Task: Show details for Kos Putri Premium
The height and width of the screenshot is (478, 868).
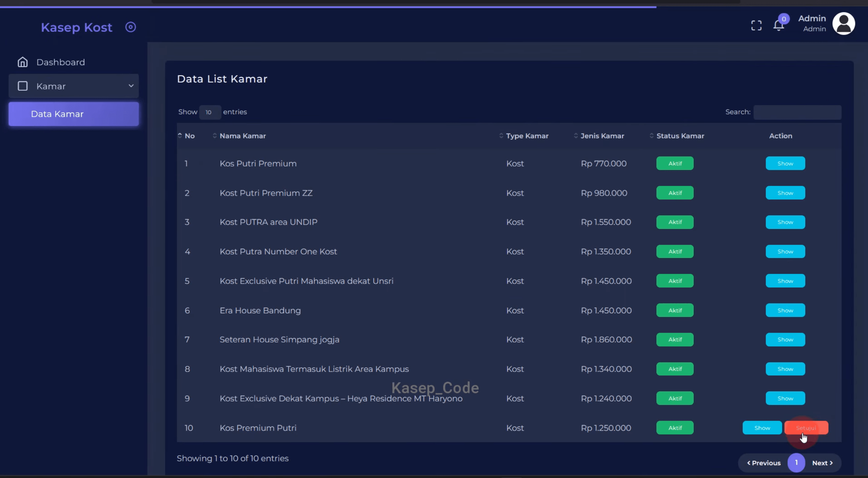Action: click(x=785, y=163)
